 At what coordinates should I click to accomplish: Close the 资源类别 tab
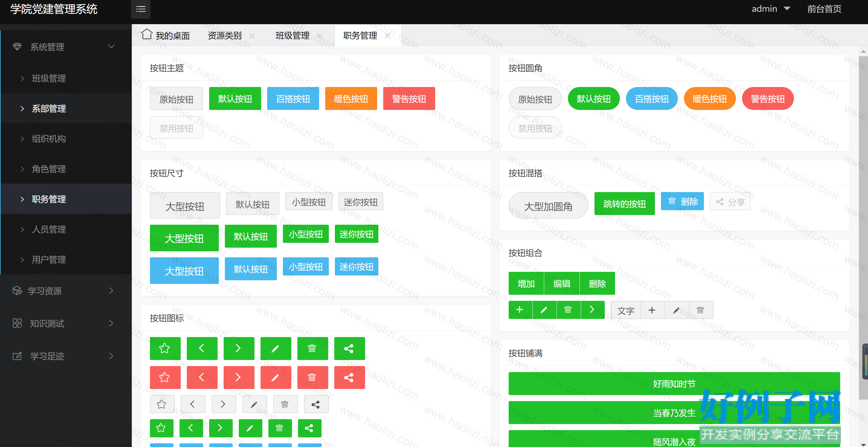pyautogui.click(x=252, y=35)
